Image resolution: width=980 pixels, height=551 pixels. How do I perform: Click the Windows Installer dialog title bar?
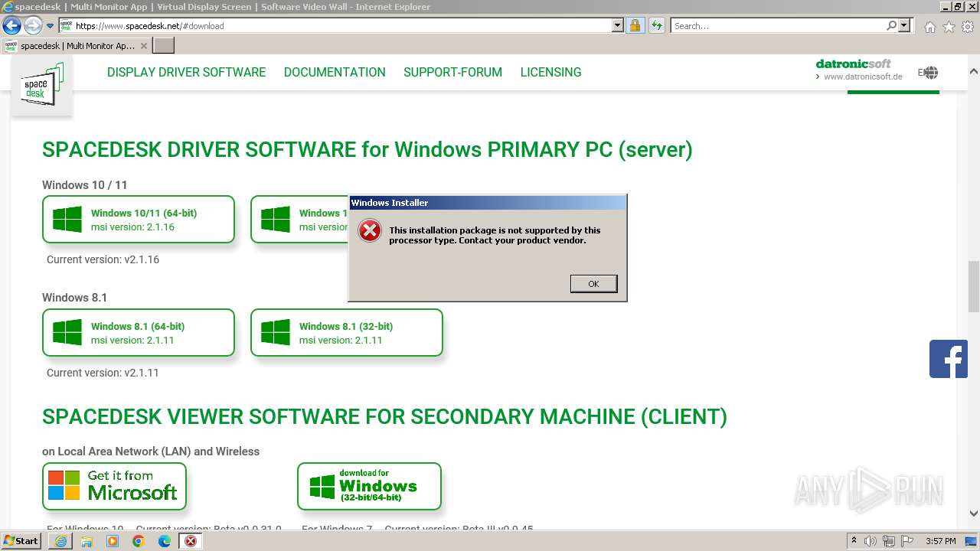(x=487, y=203)
